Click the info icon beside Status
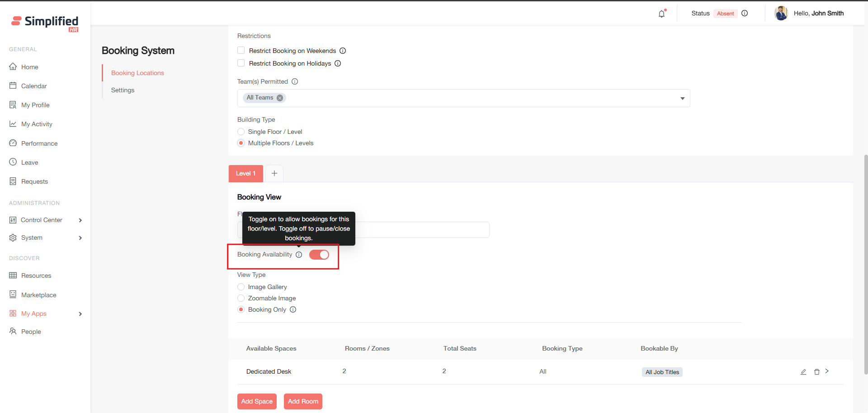 click(745, 14)
